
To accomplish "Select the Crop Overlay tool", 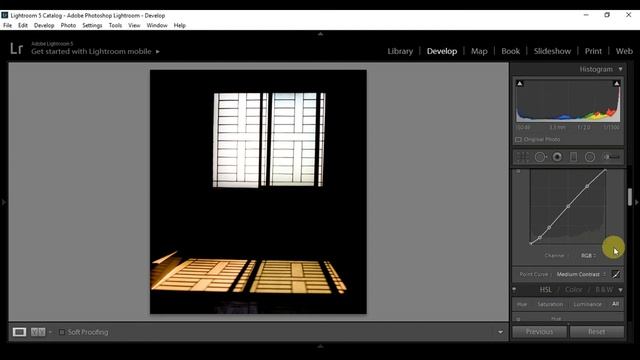I will (x=522, y=157).
